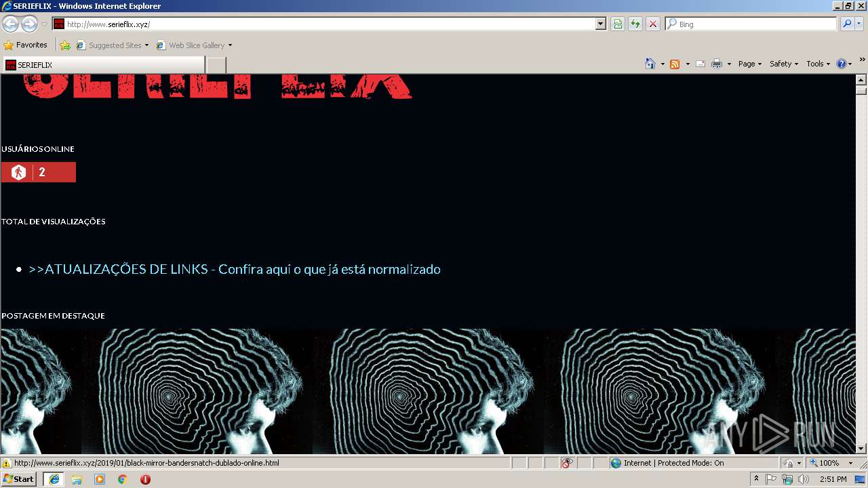Click the Print icon
868x488 pixels.
pos(717,64)
